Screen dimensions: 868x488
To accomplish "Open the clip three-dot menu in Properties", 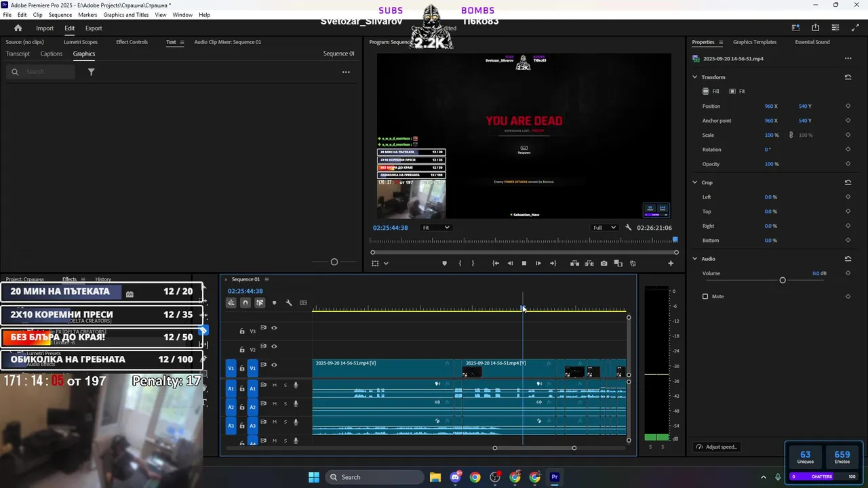I will (848, 59).
